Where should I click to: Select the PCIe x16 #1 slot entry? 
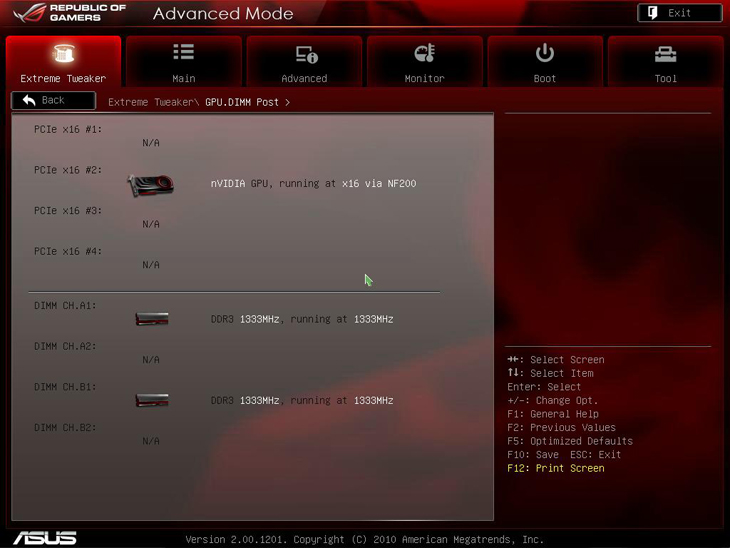pyautogui.click(x=68, y=130)
